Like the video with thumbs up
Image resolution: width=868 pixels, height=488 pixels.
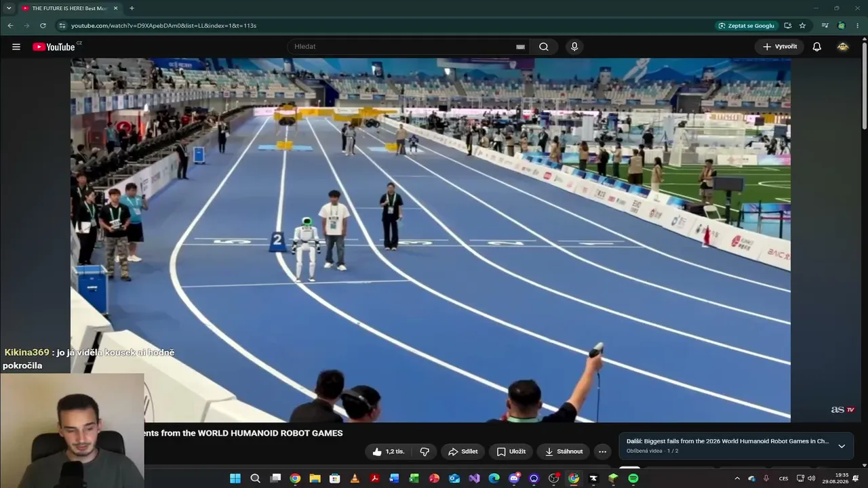tap(388, 451)
